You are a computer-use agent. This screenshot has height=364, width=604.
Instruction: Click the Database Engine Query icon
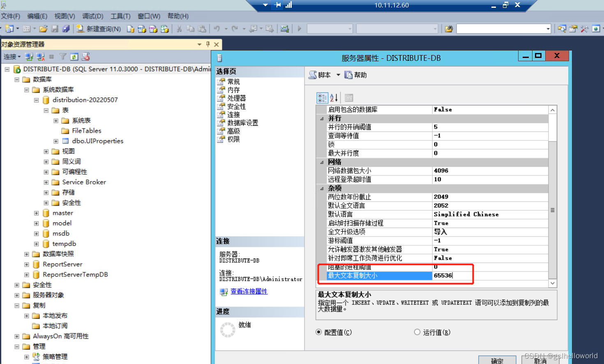click(131, 29)
